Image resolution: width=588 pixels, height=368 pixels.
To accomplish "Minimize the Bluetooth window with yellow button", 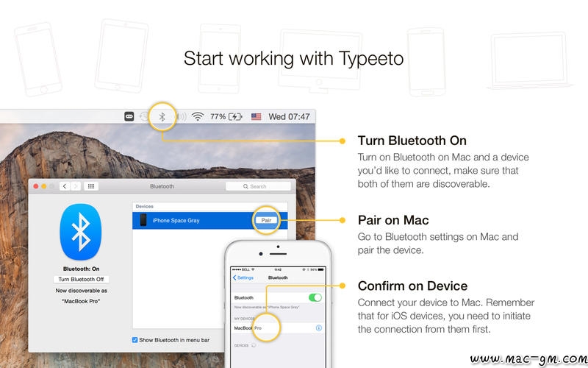I will (x=44, y=186).
